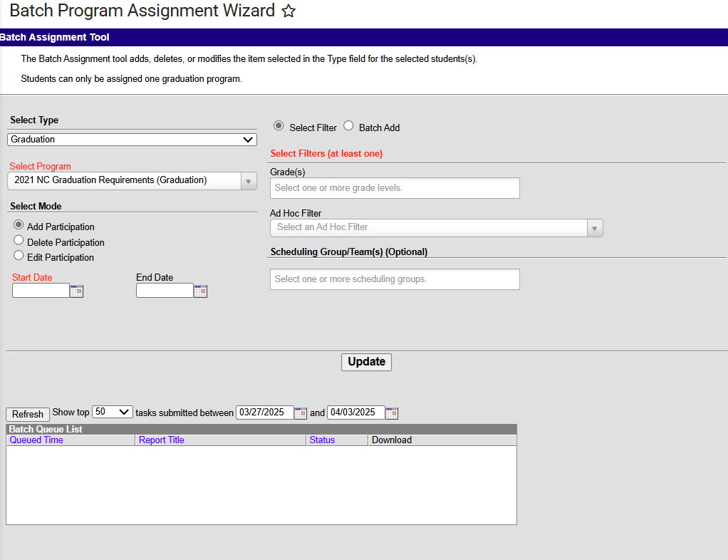
Task: Click the Download column header
Action: coord(392,440)
